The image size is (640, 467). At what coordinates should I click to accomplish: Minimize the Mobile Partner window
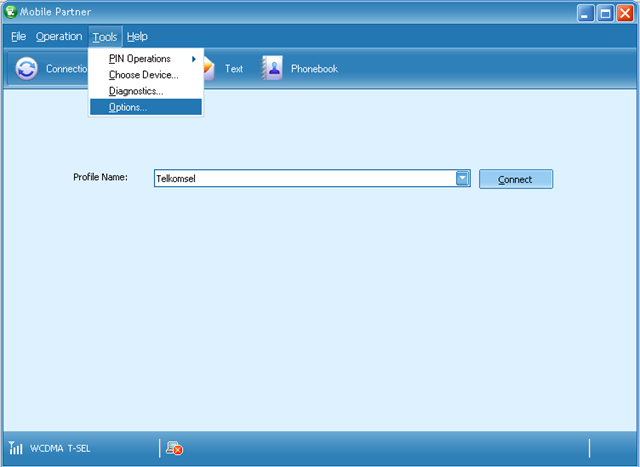tap(585, 13)
